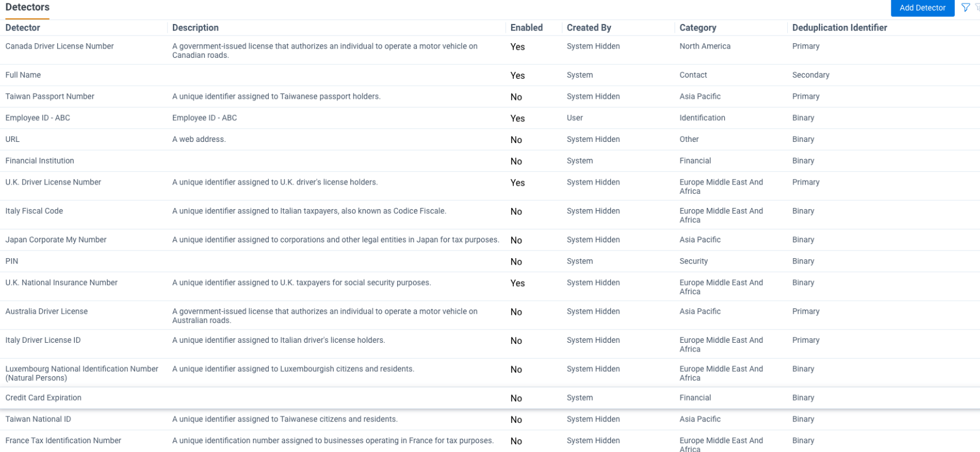
Task: Open the Canada Driver License Number detector
Action: coord(60,46)
